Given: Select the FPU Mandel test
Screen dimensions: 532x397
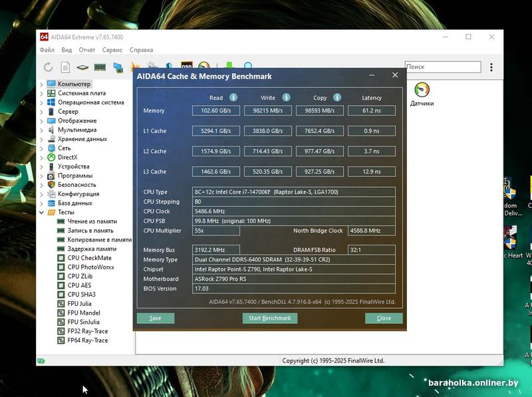Looking at the screenshot, I should pyautogui.click(x=84, y=313).
